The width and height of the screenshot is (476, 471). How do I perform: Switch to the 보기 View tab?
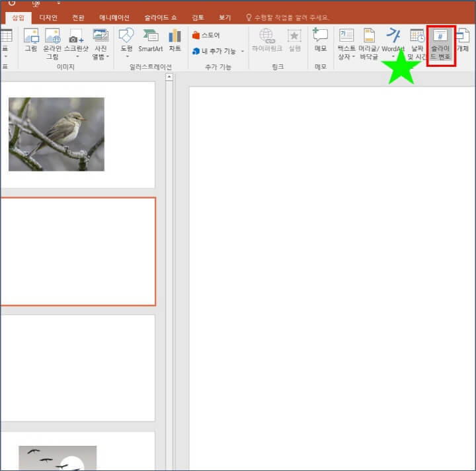point(225,18)
